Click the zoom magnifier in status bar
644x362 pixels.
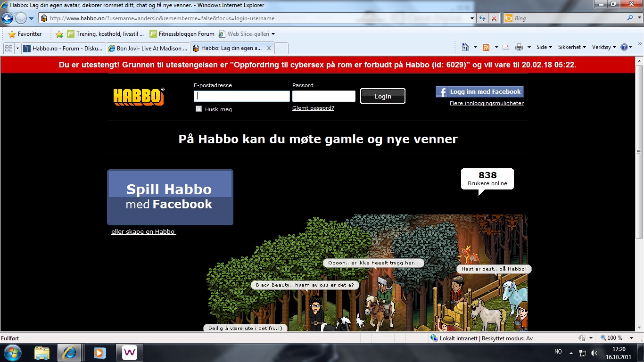pos(603,338)
